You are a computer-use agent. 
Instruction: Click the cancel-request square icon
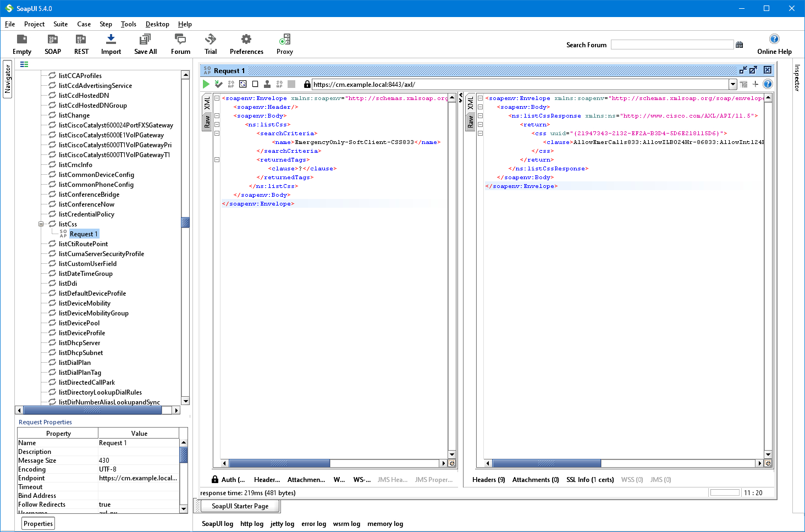click(255, 84)
